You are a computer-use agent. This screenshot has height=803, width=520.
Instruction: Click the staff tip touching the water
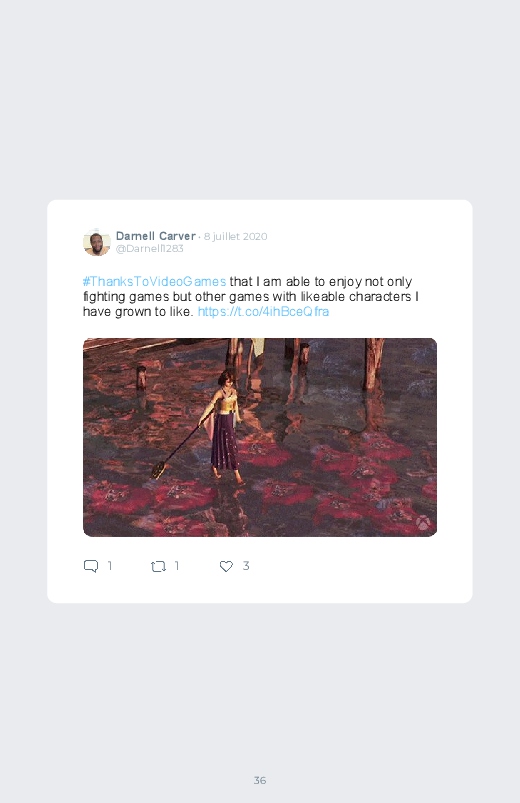[158, 470]
